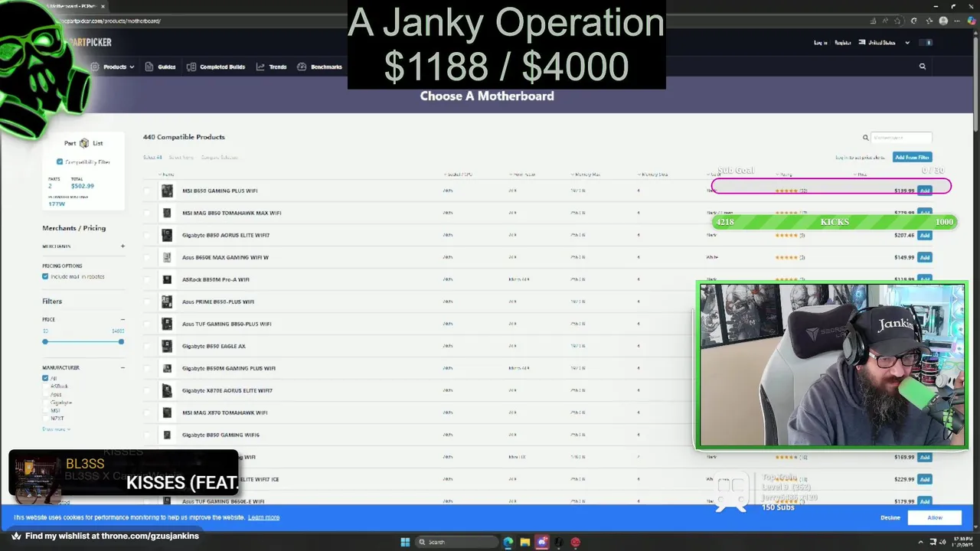Toggle the Compatibility Filter checkbox

point(60,161)
